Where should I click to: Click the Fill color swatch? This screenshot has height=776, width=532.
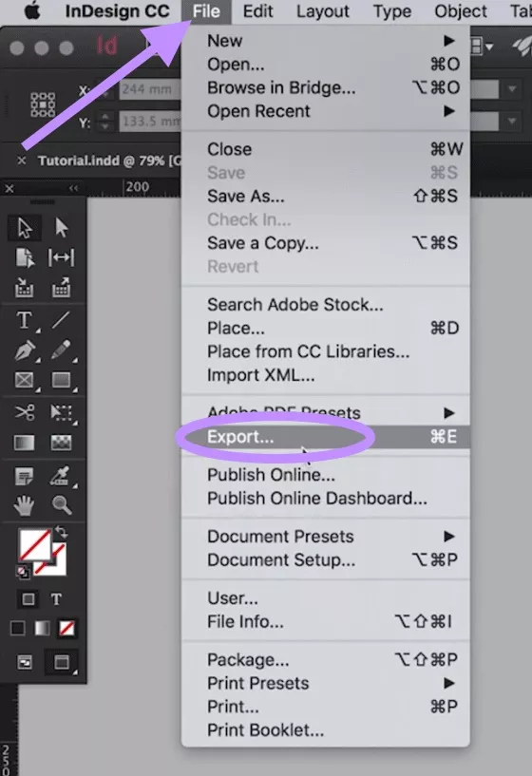33,545
